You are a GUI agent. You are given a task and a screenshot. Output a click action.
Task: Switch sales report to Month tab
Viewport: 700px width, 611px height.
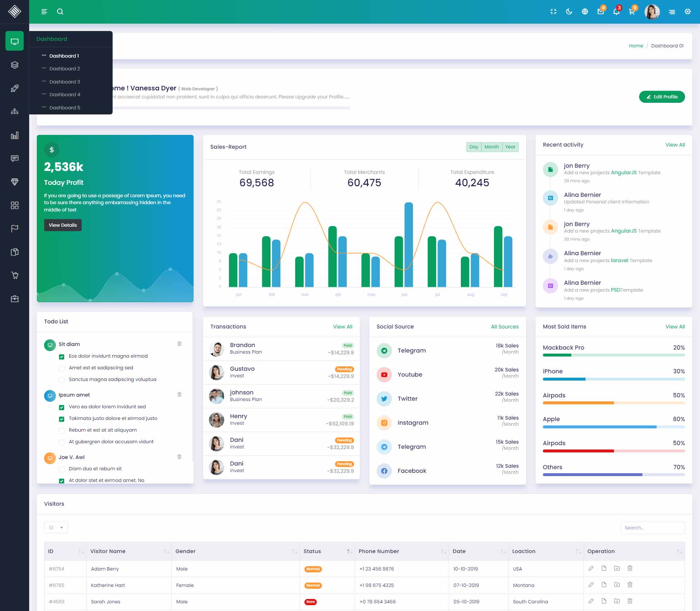coord(491,147)
